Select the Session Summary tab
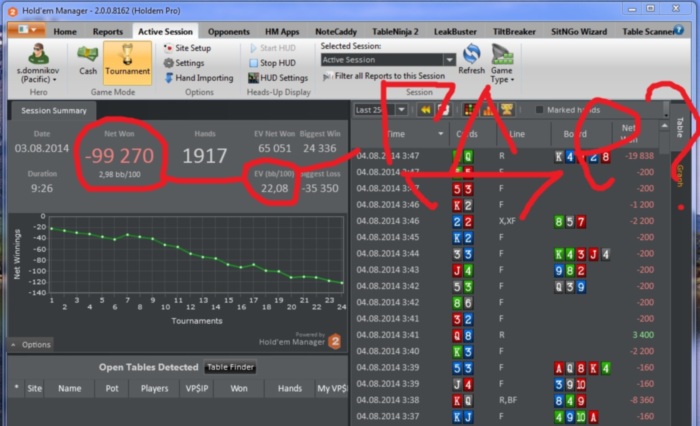 pos(54,111)
